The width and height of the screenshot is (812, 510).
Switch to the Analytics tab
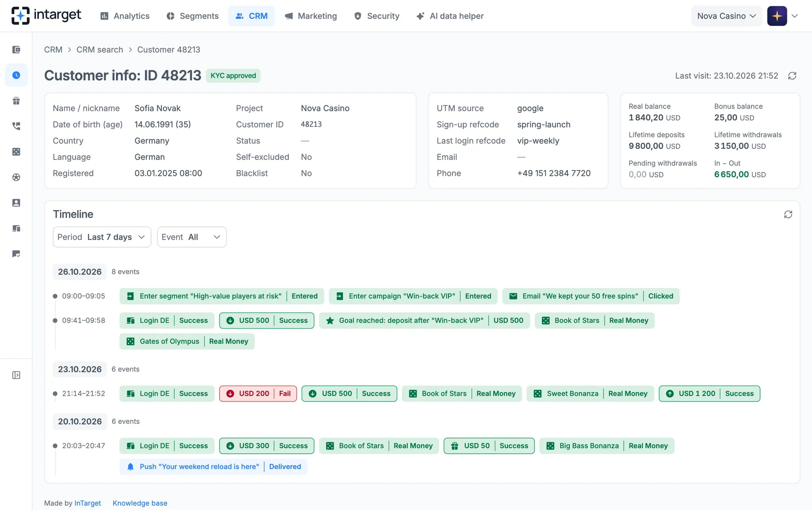125,16
